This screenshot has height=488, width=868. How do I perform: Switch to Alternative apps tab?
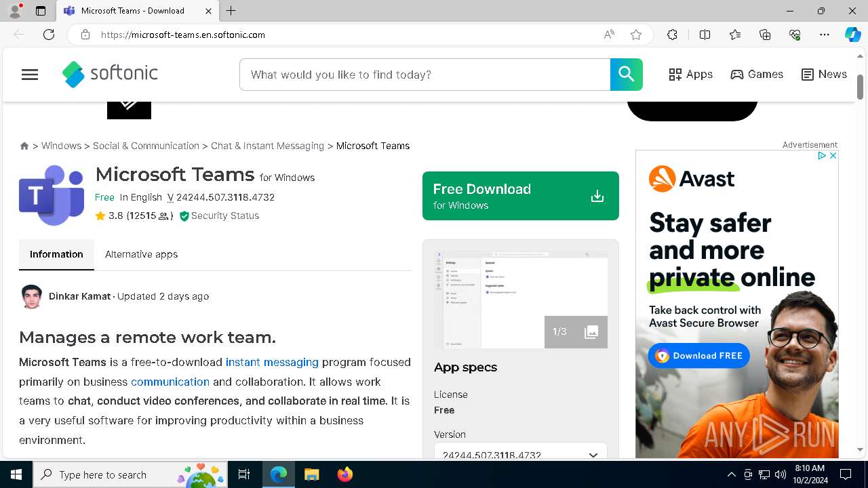coord(141,254)
